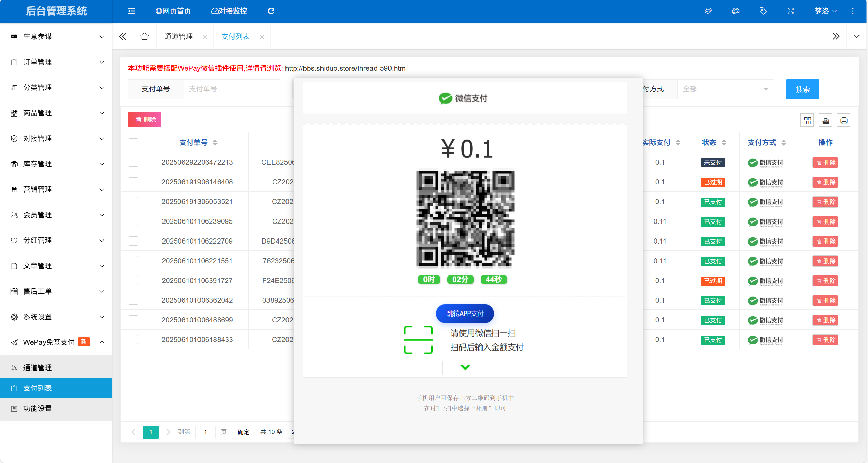Click the 支付单号 input field
The width and height of the screenshot is (868, 463).
231,89
